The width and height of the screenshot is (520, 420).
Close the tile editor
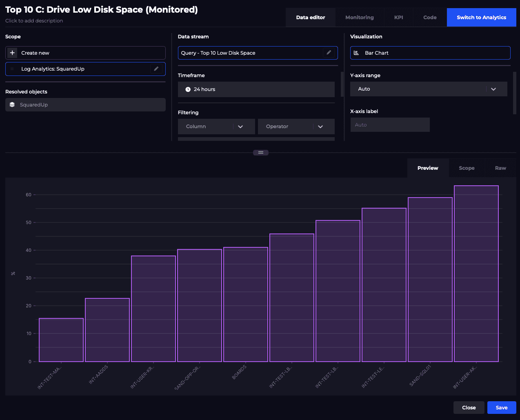469,407
